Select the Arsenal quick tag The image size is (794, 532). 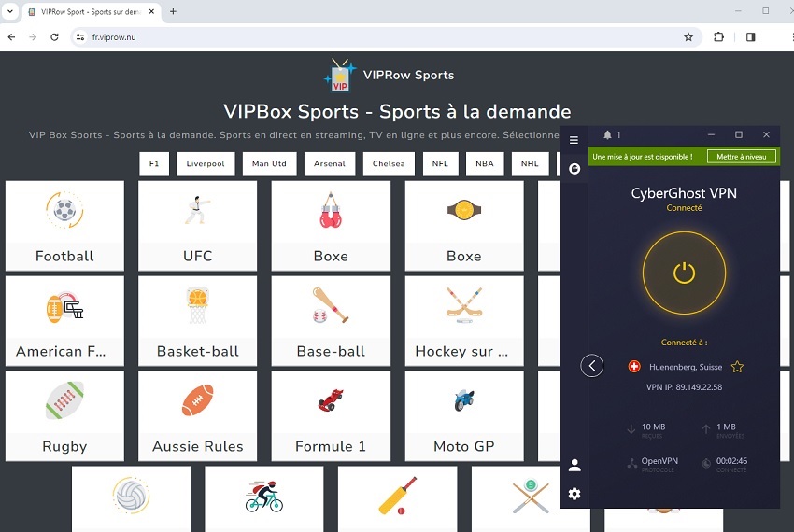click(330, 164)
